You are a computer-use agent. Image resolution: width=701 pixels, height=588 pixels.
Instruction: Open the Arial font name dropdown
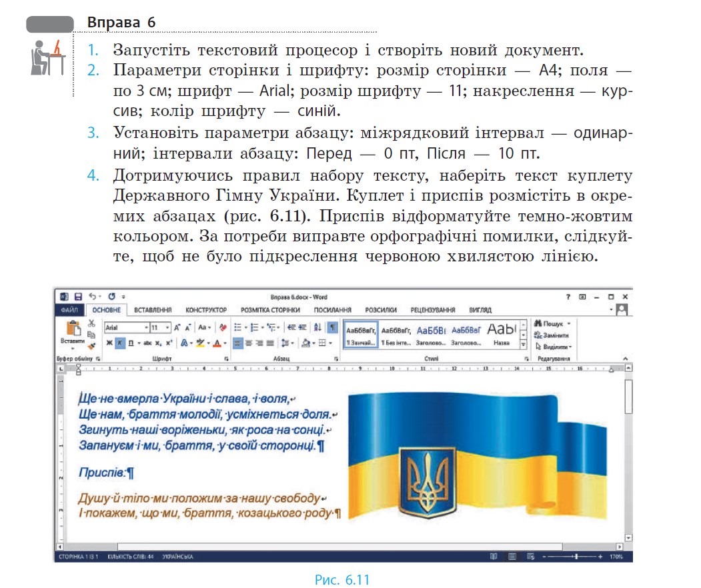tap(146, 327)
